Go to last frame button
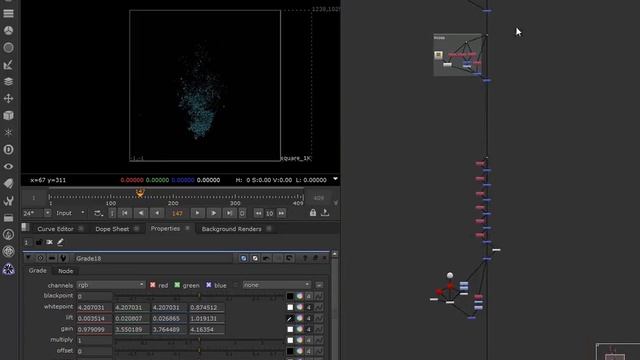This screenshot has width=640, height=360. click(x=230, y=213)
